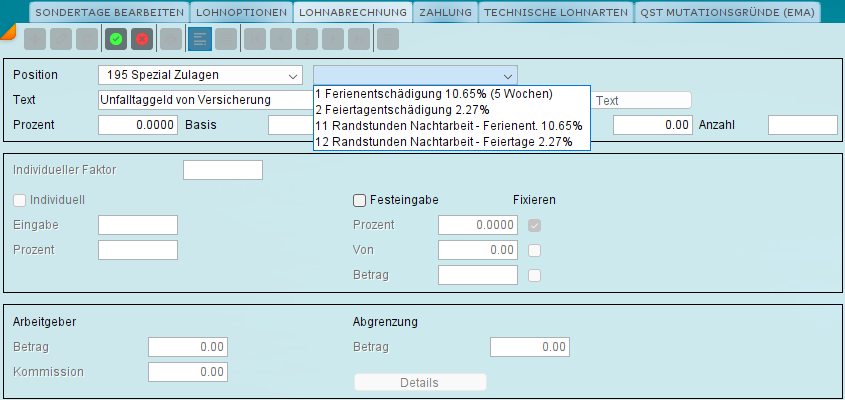Click the greyed-out printer icon
The image size is (845, 400).
(171, 39)
